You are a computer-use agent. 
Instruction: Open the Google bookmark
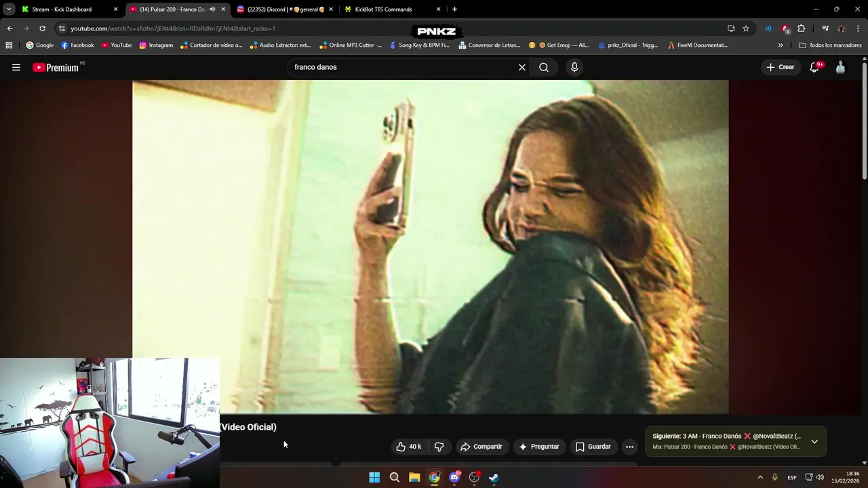tap(39, 45)
